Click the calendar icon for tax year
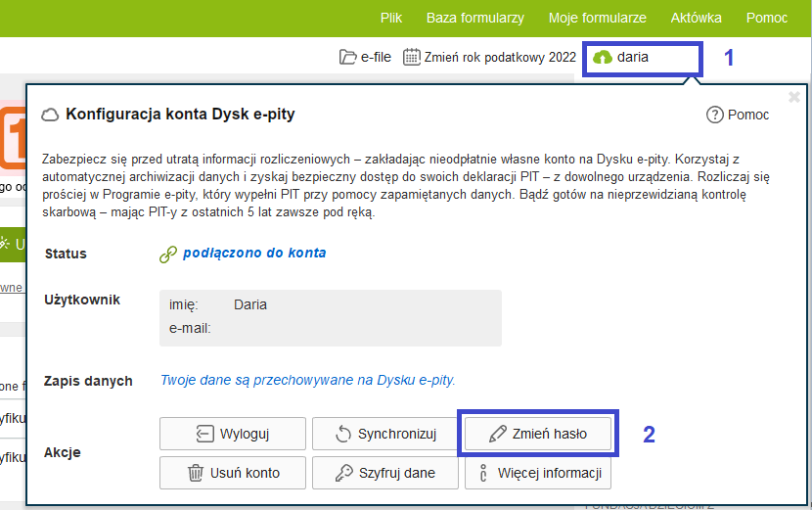812x510 pixels. point(412,57)
